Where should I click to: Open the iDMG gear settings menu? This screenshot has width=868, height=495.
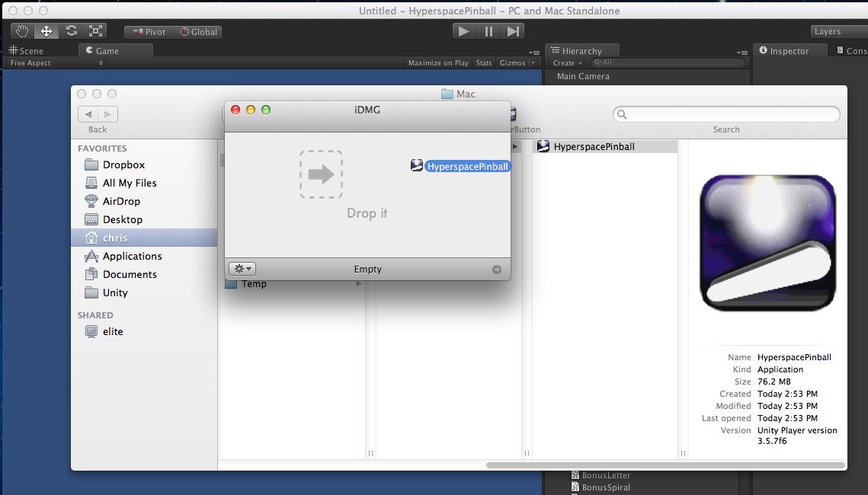[x=242, y=269]
